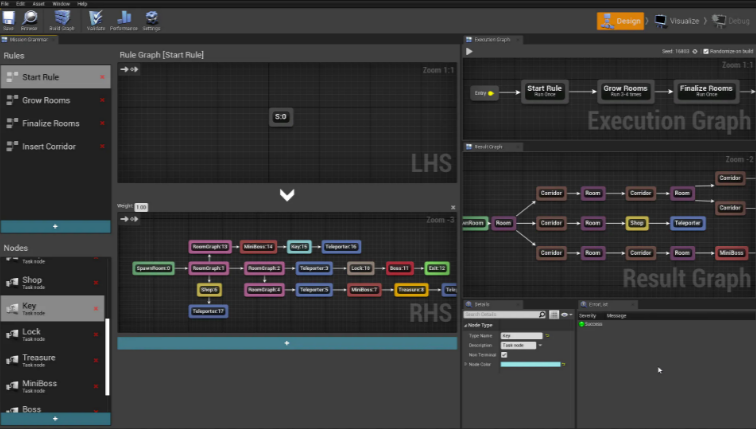Collapse the Node Type section

tap(466, 325)
